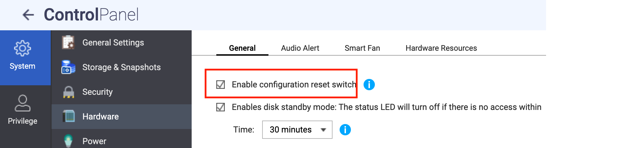Open the Hardware Resources tab
The image size is (644, 148).
tap(441, 48)
